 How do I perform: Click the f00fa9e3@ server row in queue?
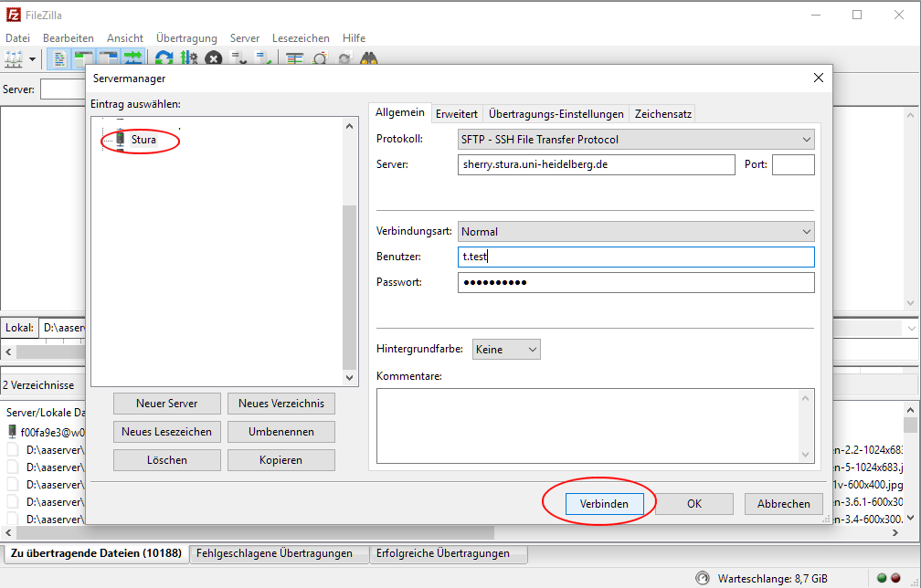coord(46,433)
